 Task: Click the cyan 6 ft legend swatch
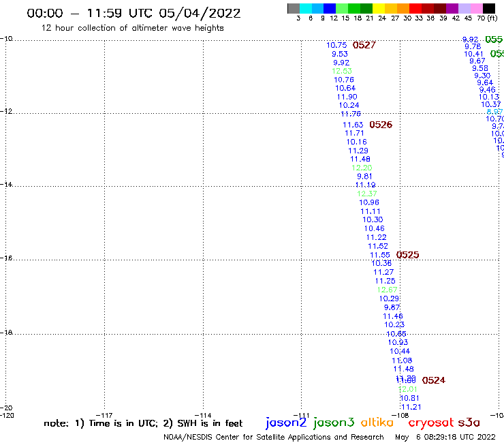306,8
